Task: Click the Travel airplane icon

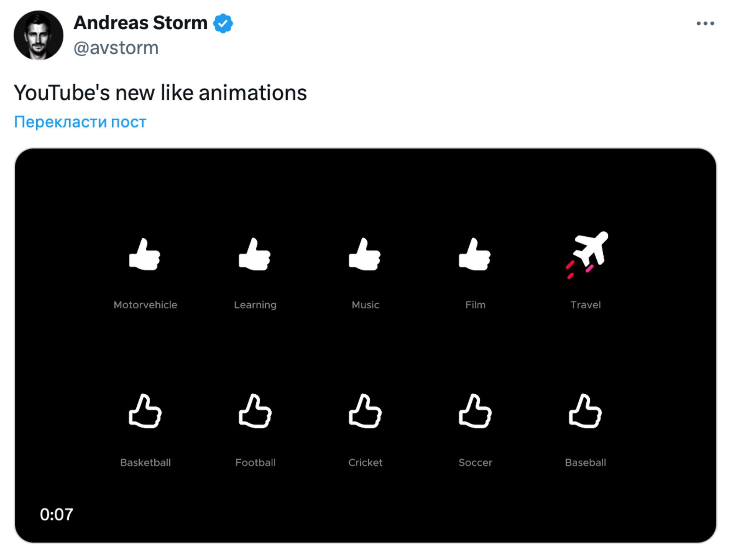Action: [x=586, y=255]
